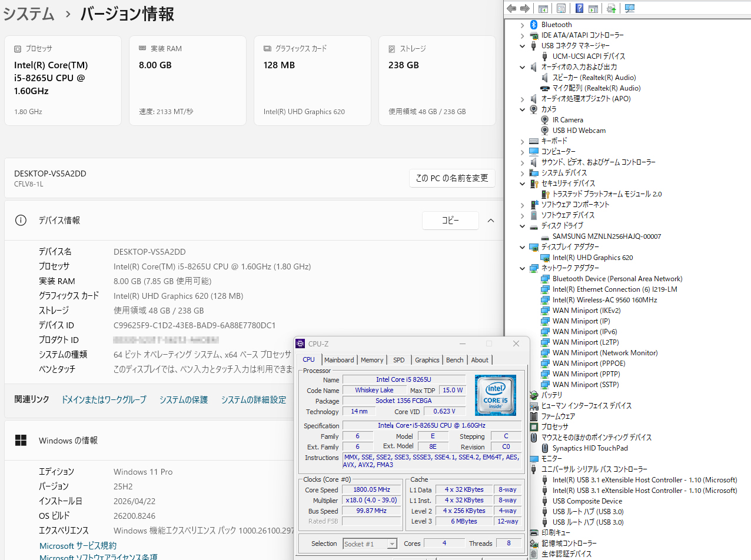
Task: Click the webcam icon beside USB HD Webcam
Action: 545,131
